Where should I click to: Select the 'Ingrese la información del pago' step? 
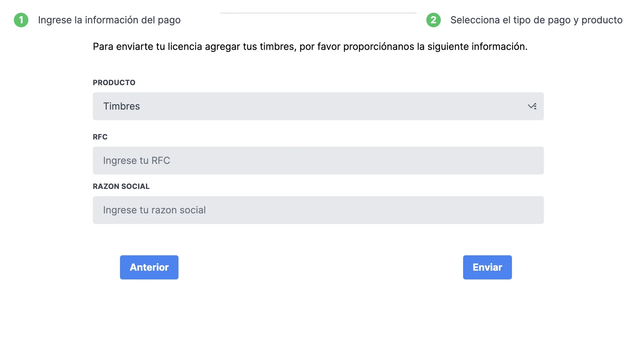tap(109, 20)
